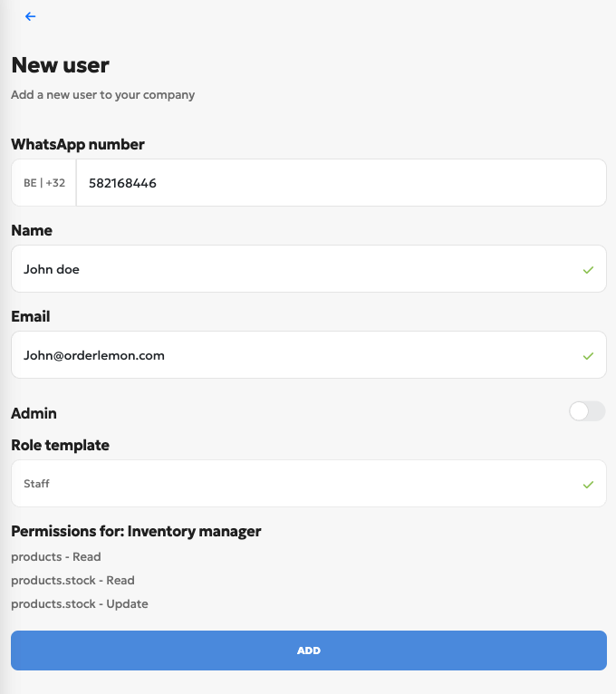Enable the Admin toggle switch
This screenshot has width=616, height=694.
[586, 412]
